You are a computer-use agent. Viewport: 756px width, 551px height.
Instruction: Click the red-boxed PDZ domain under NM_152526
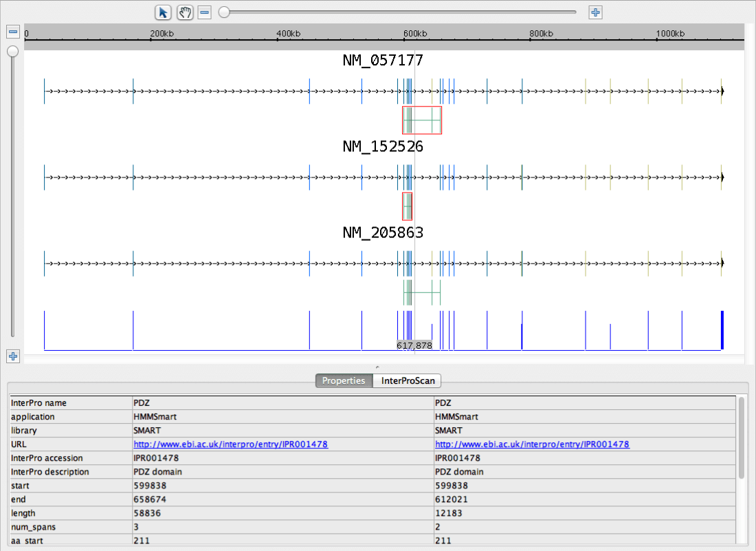408,206
